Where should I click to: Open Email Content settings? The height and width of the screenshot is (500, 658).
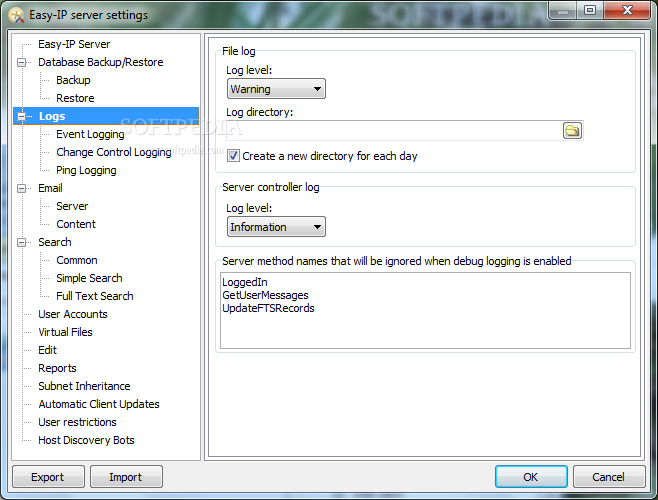point(76,224)
